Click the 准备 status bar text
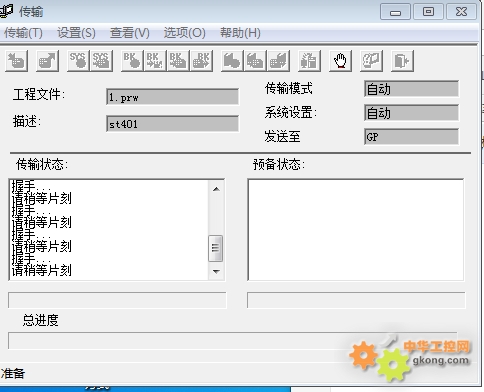Screen dimensions: 484x392 tap(13, 373)
